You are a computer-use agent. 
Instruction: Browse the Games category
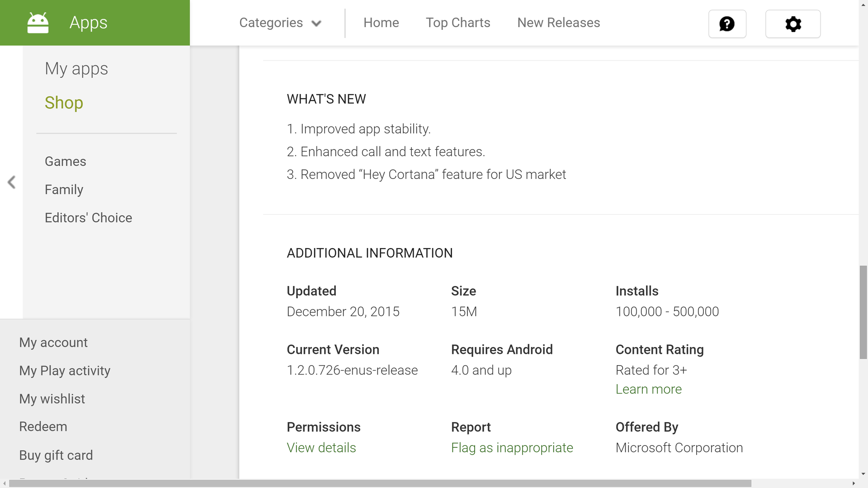pyautogui.click(x=65, y=161)
